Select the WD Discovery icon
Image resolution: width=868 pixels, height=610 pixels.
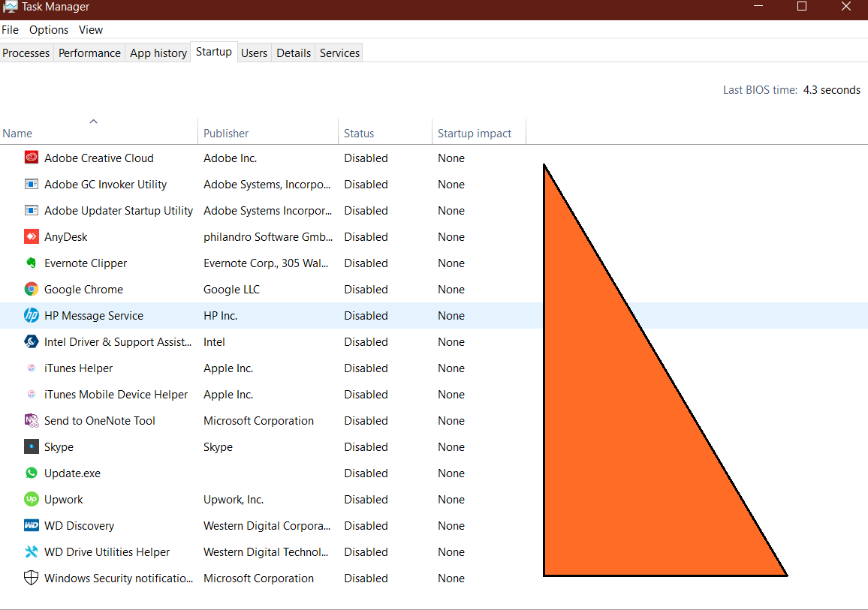pos(32,525)
